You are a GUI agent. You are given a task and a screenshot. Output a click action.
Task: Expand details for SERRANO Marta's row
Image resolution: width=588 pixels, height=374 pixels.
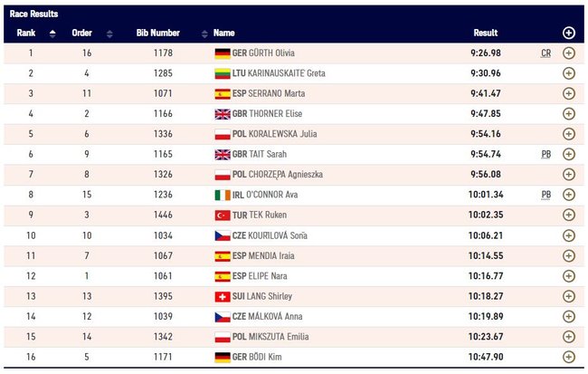pyautogui.click(x=568, y=93)
